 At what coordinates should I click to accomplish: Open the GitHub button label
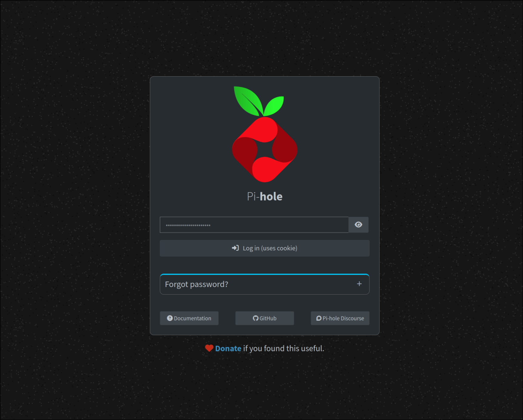(x=268, y=318)
